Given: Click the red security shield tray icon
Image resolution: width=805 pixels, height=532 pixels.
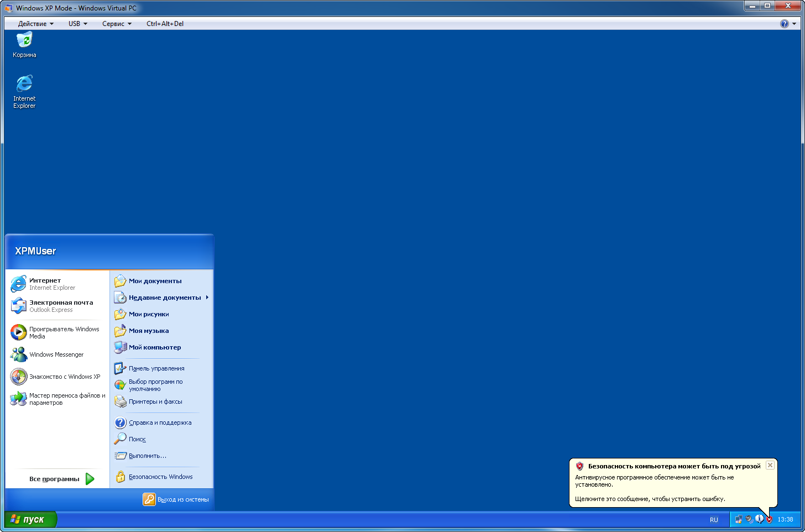Looking at the screenshot, I should coord(769,519).
